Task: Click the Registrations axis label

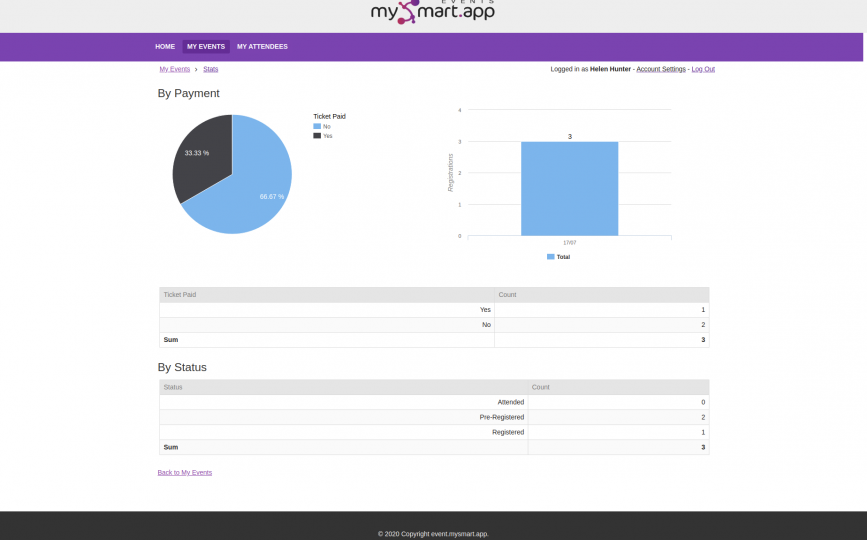Action: (450, 173)
